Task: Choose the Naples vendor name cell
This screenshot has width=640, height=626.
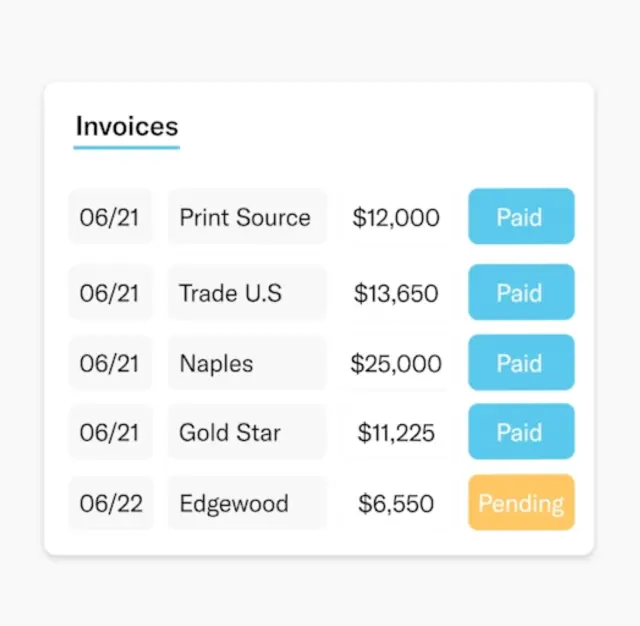Action: click(247, 362)
